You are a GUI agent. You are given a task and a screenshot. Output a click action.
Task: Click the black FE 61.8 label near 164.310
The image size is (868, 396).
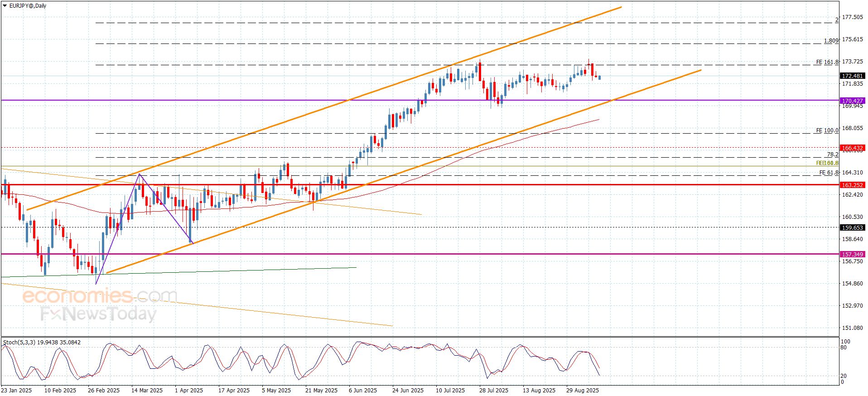point(829,173)
